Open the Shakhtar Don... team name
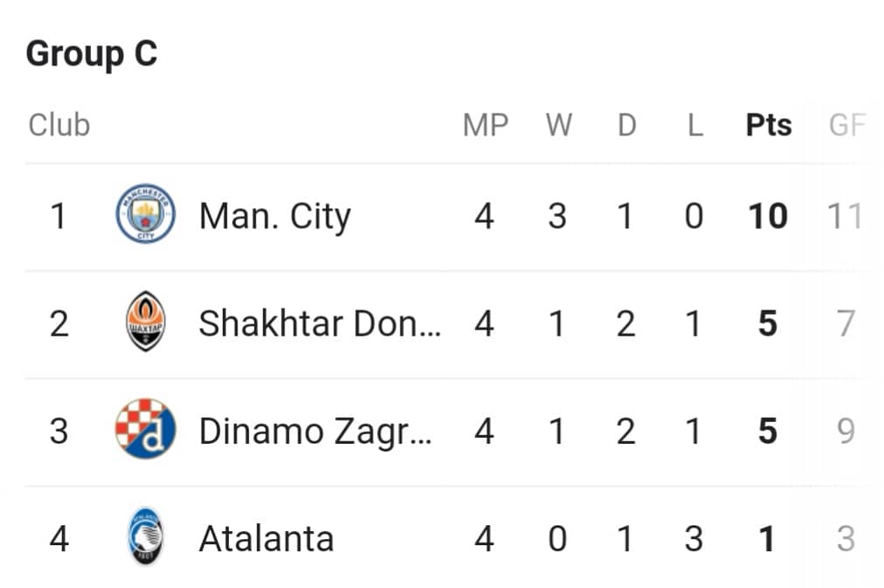The image size is (884, 588). click(320, 323)
